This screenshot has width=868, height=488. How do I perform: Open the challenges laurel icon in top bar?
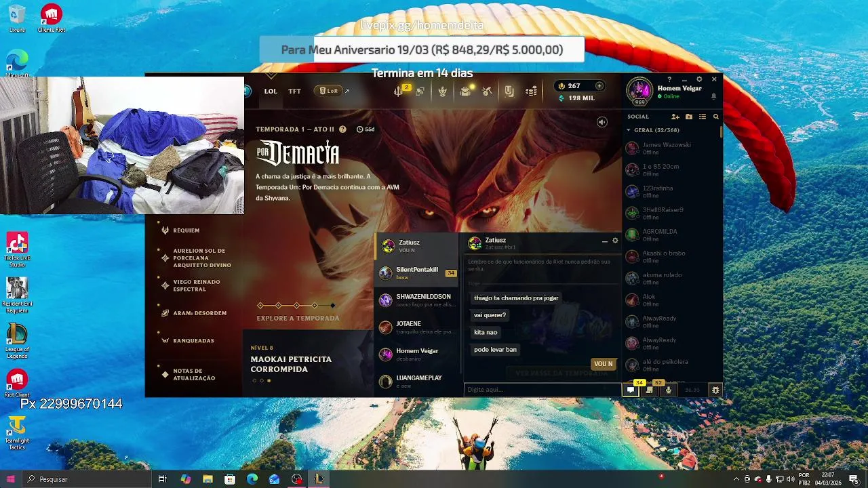(x=443, y=91)
